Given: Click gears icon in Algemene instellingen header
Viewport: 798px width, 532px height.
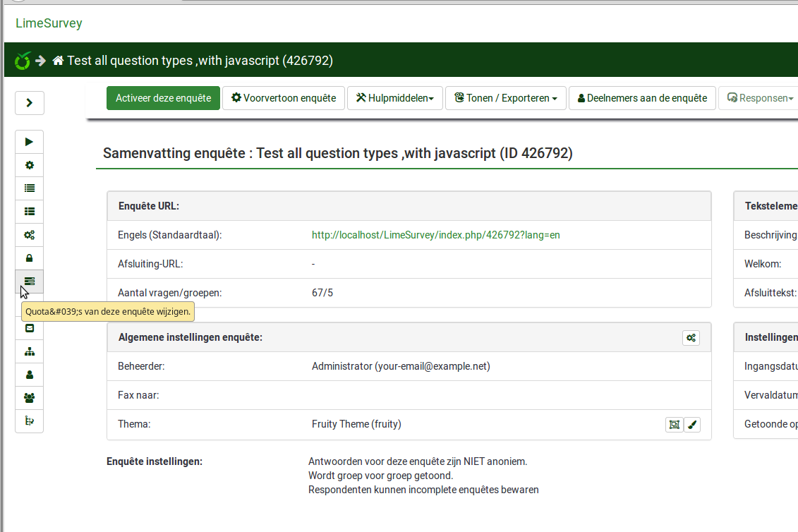Looking at the screenshot, I should [x=691, y=338].
